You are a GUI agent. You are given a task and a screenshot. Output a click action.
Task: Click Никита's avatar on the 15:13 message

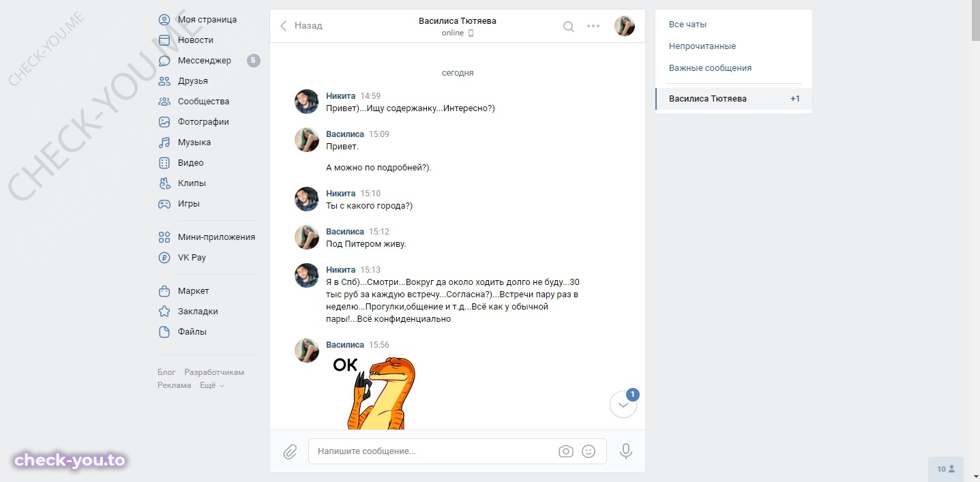[x=307, y=275]
